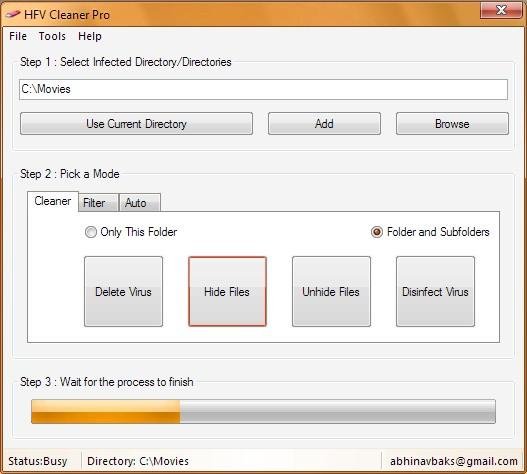
Task: Select Folder and Subfolders option
Action: point(430,232)
